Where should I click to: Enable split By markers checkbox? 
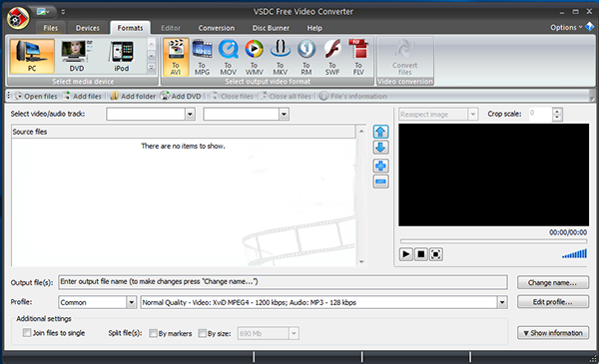click(x=153, y=333)
